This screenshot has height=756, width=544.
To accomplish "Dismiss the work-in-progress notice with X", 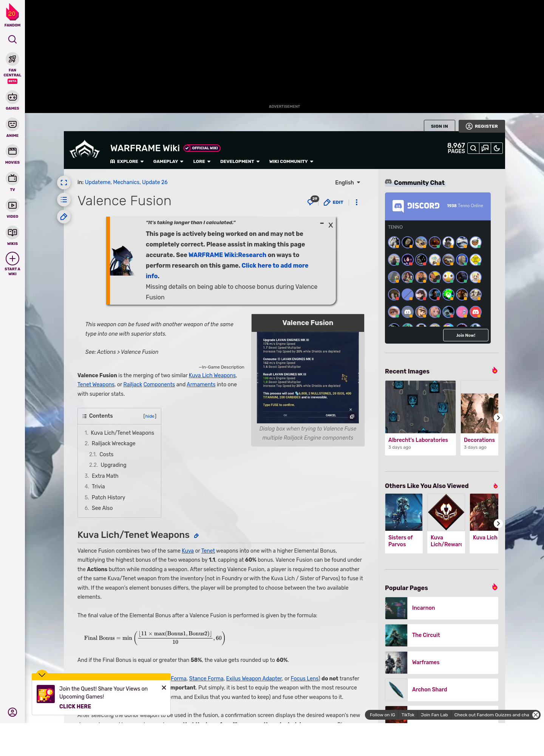I will click(x=331, y=225).
